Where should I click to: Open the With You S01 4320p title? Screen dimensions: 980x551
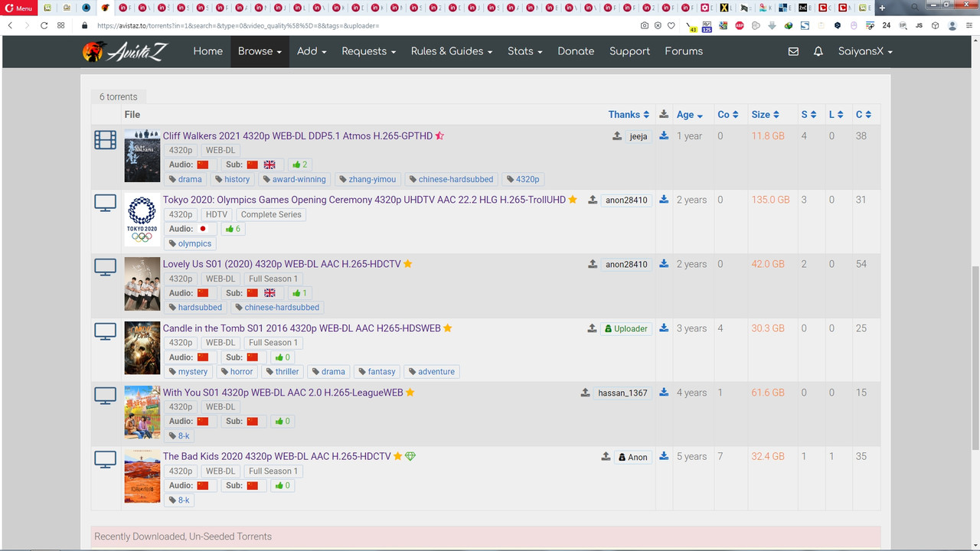(283, 393)
